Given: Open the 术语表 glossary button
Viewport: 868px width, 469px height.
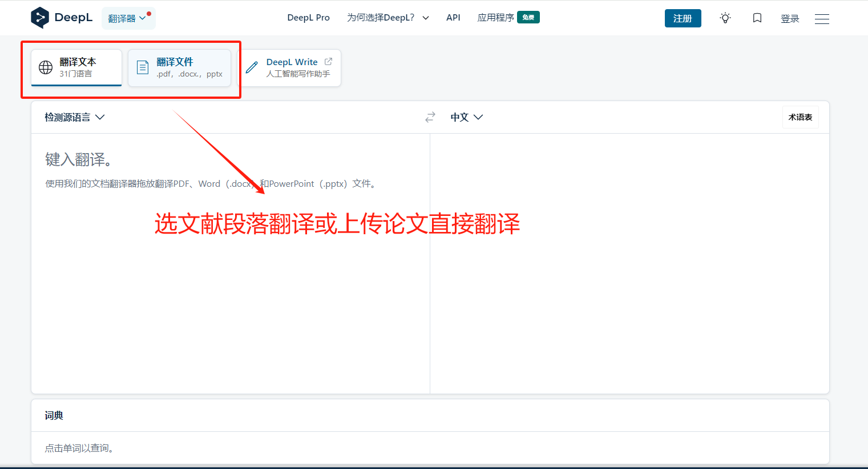Looking at the screenshot, I should pos(800,117).
